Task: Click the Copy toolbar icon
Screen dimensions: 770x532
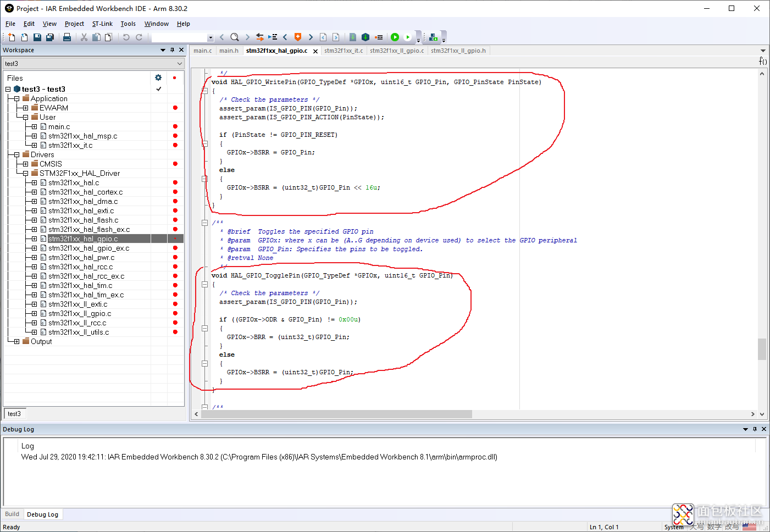Action: click(96, 37)
